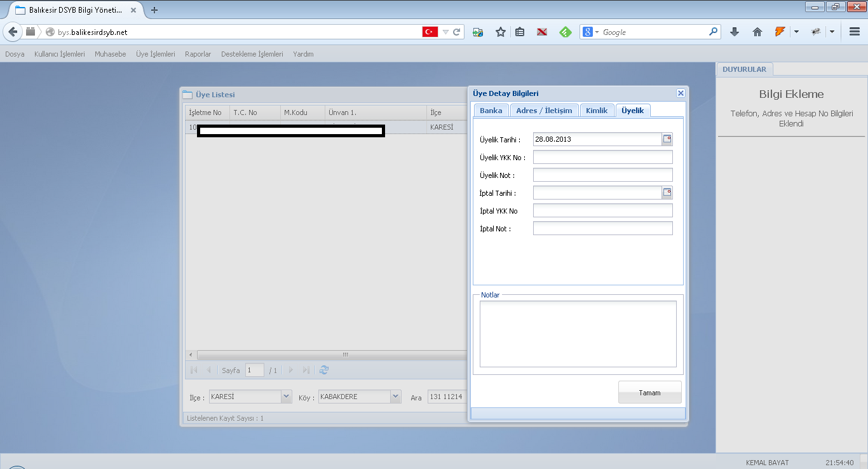Open the Raporlar menu
This screenshot has width=868, height=469.
pyautogui.click(x=198, y=54)
